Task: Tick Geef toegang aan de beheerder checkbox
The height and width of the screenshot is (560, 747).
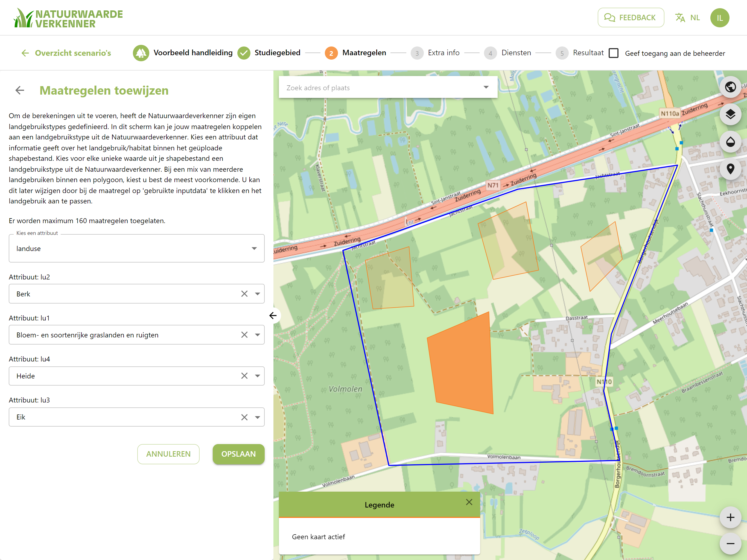Action: (x=613, y=53)
